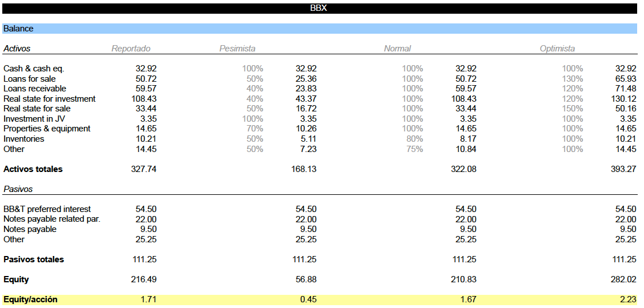This screenshot has height=308, width=644.
Task: Select the BBX title header cell
Action: tap(319, 8)
